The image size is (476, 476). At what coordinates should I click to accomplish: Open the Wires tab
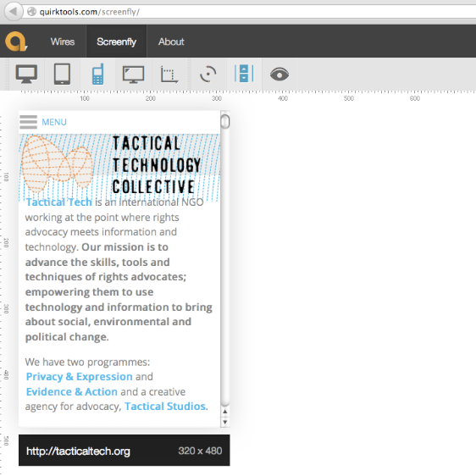63,42
